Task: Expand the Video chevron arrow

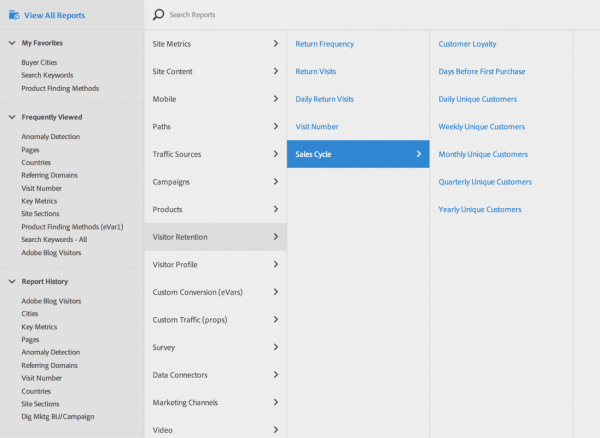Action: pyautogui.click(x=276, y=430)
